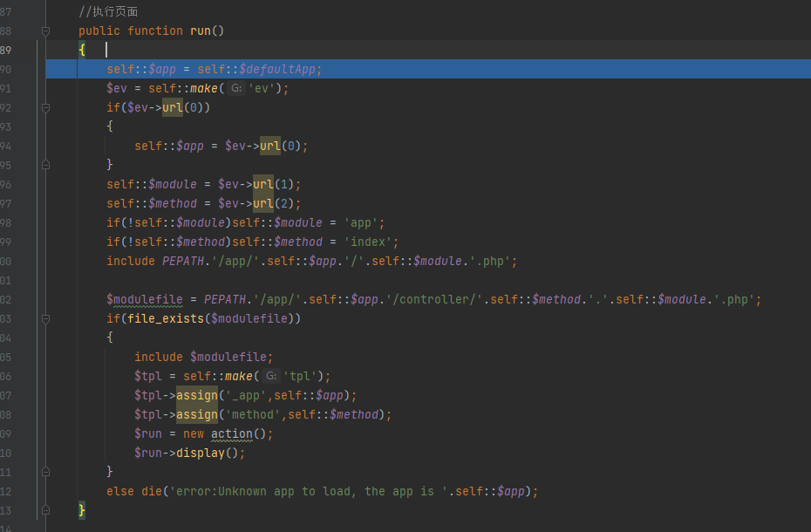The width and height of the screenshot is (811, 532).
Task: Click the 'die' call
Action: click(x=152, y=491)
